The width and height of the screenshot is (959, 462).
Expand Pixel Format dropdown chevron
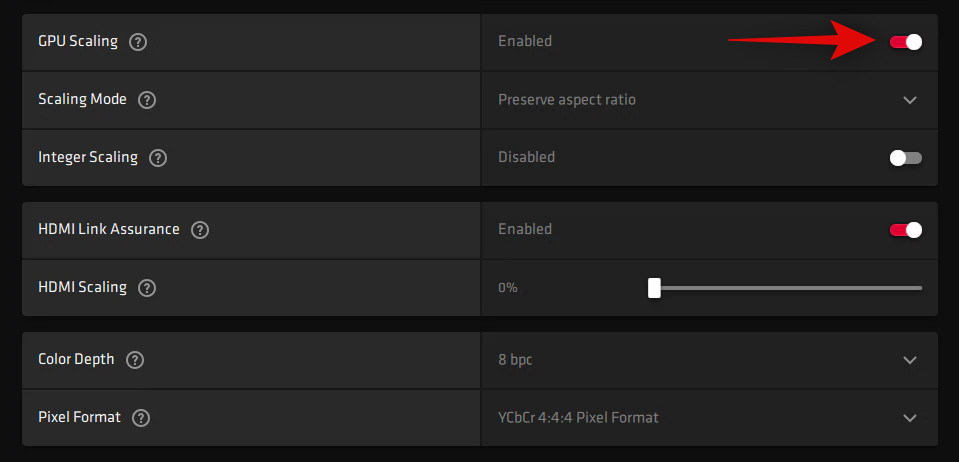[909, 418]
